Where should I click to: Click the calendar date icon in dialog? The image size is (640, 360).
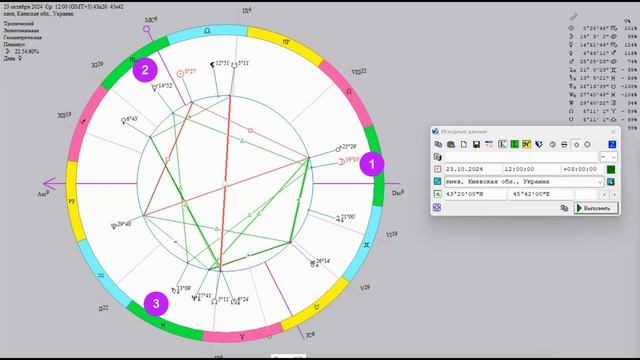coord(438,169)
